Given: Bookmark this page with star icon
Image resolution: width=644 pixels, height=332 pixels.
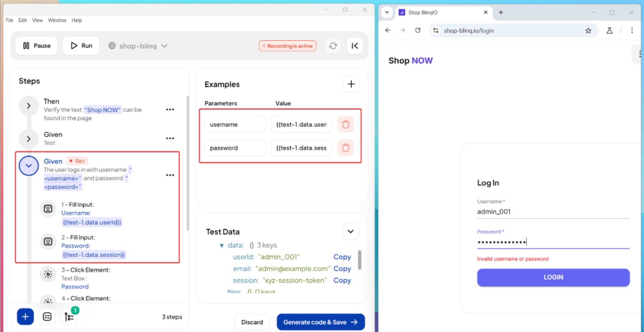Looking at the screenshot, I should click(588, 30).
